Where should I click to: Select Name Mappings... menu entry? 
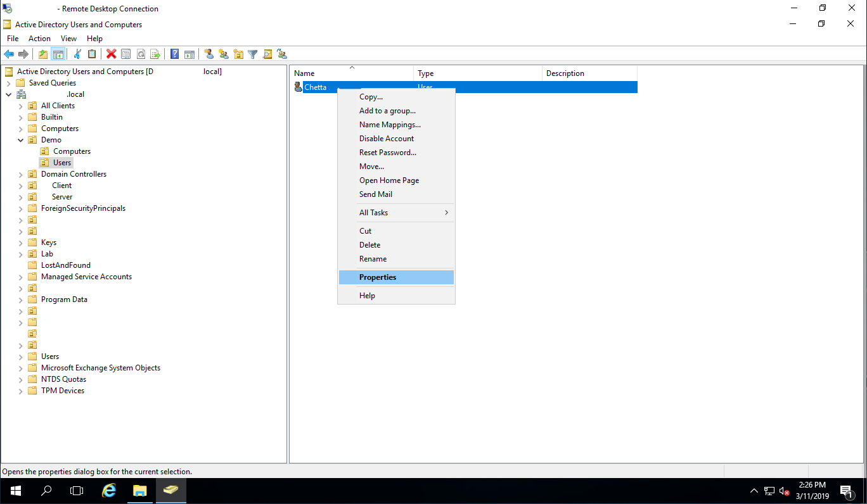coord(396,125)
